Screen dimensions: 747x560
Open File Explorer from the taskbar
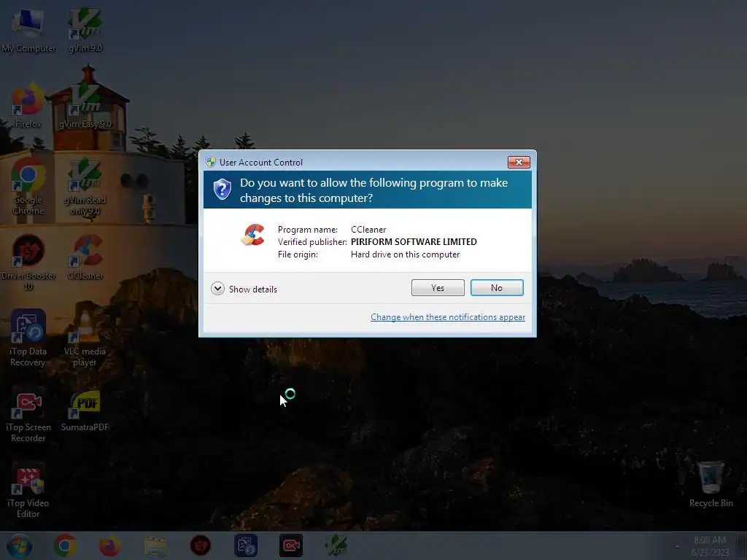(155, 545)
